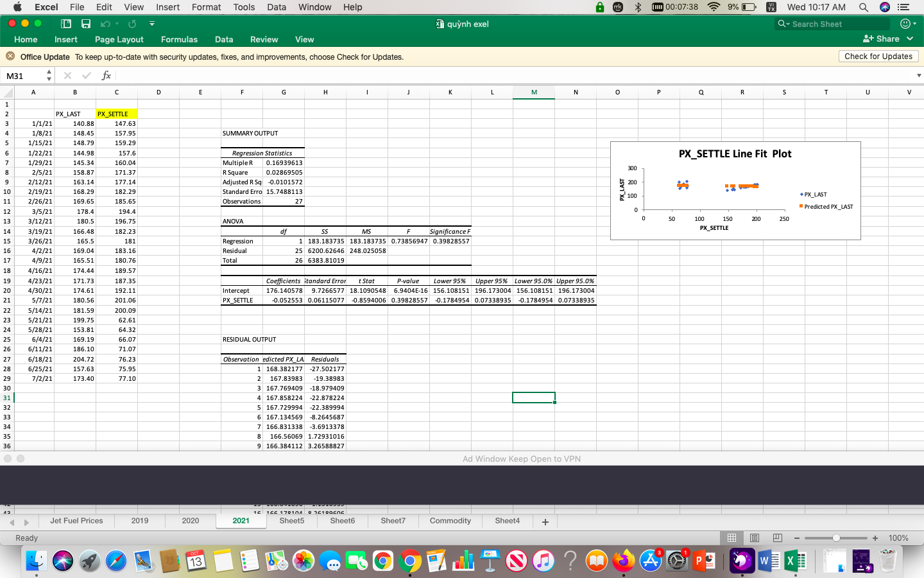This screenshot has width=924, height=578.
Task: Open Finder from the Dock
Action: tap(37, 561)
